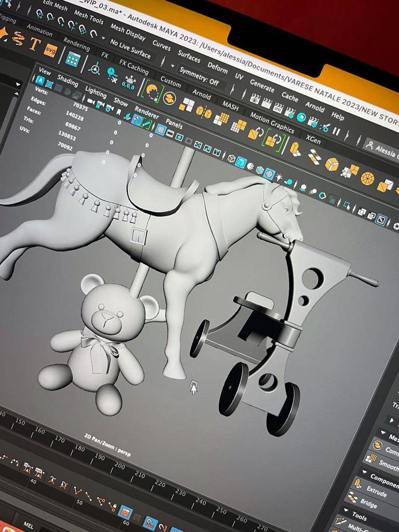The image size is (399, 532).
Task: Click frame 200 on the time slider
Action: pos(120,466)
